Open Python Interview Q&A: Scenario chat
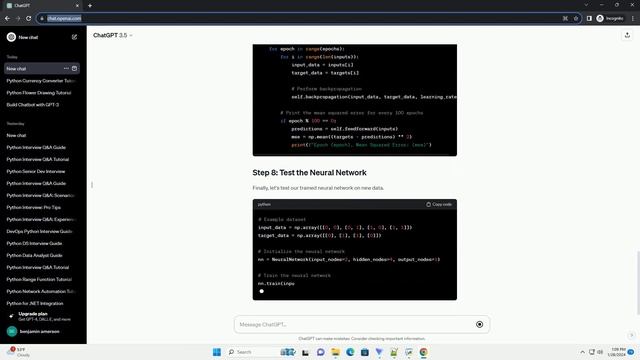This screenshot has width=640, height=360. pyautogui.click(x=41, y=196)
